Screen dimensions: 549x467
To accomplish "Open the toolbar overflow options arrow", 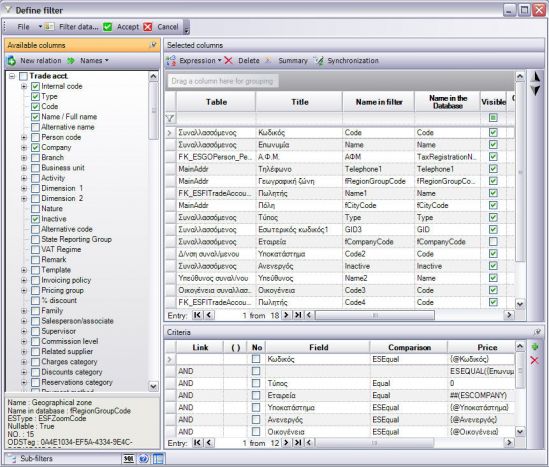I will (x=187, y=28).
